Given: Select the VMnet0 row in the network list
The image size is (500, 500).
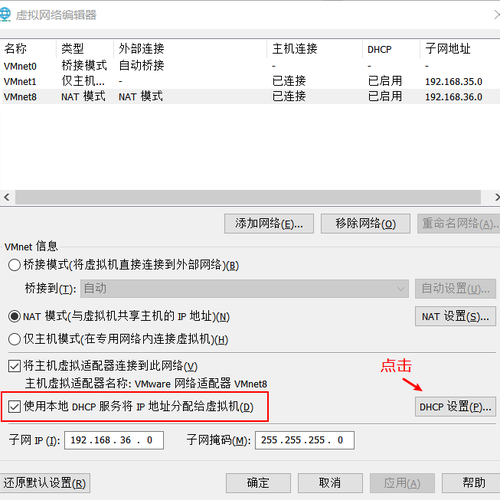Looking at the screenshot, I should click(250, 66).
